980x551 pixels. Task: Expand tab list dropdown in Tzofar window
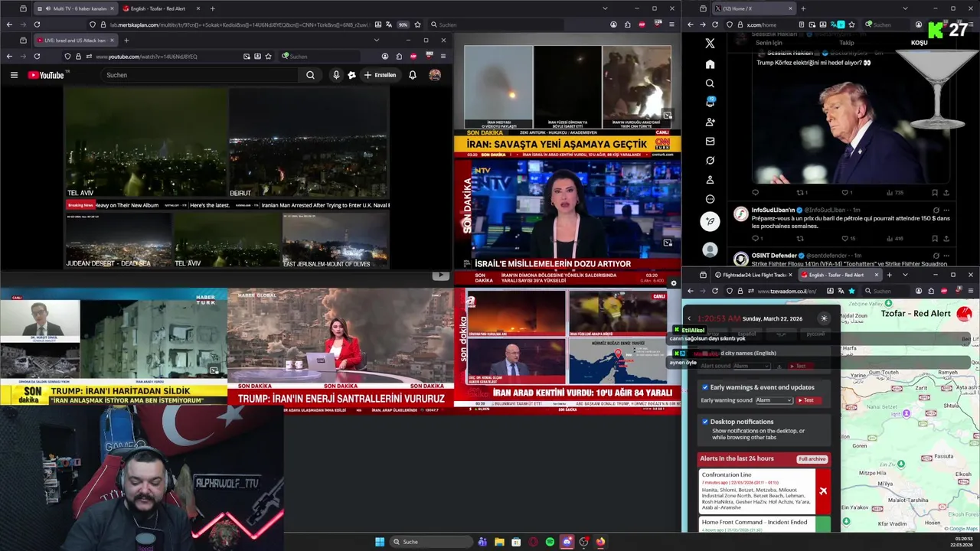905,275
